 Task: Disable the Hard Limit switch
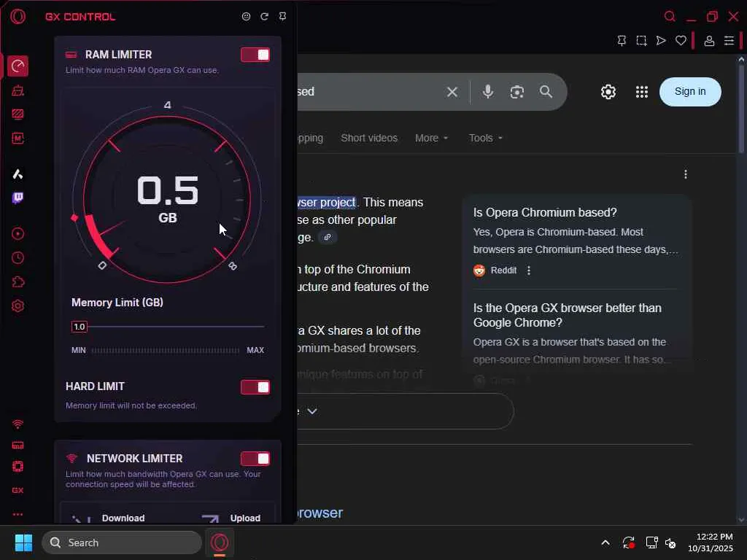click(255, 387)
